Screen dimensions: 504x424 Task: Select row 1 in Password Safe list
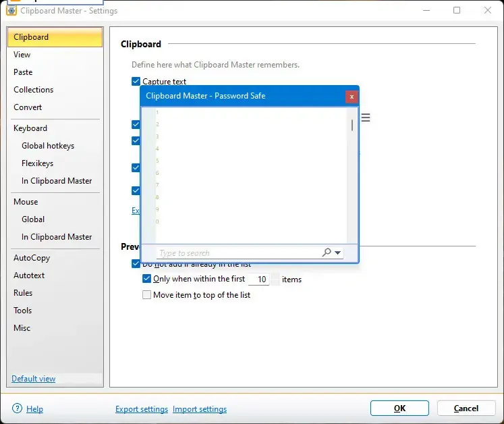251,112
